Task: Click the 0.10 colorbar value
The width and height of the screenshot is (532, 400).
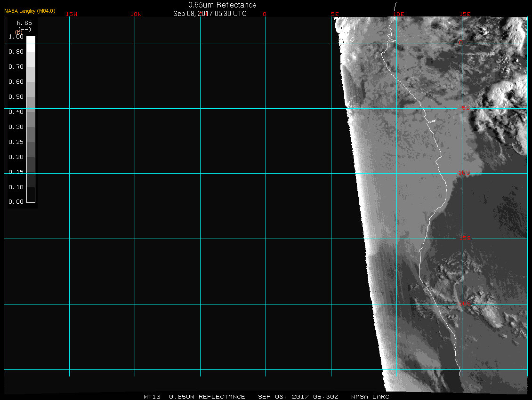Action: pos(16,187)
